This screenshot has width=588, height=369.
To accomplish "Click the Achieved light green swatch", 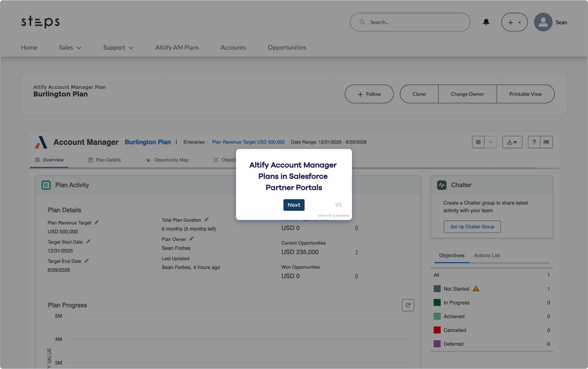I will click(437, 316).
